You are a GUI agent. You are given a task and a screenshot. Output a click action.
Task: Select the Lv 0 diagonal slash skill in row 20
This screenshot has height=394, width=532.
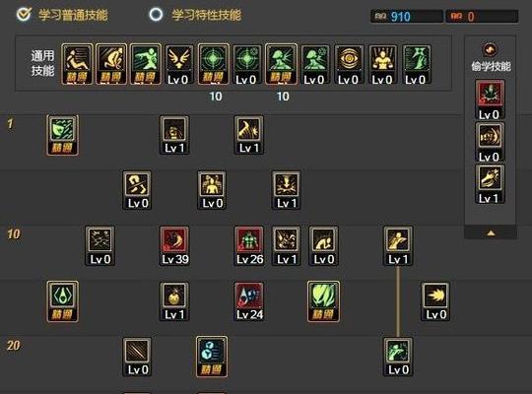click(137, 357)
